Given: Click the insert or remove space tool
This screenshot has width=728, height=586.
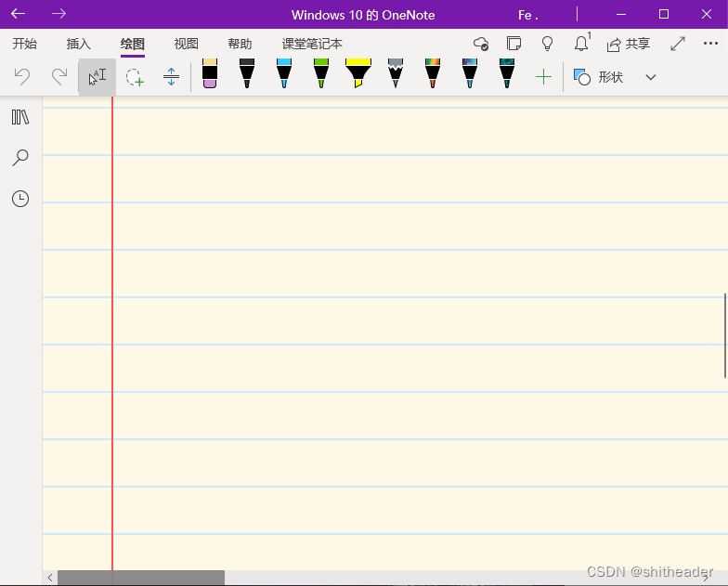Looking at the screenshot, I should pyautogui.click(x=171, y=76).
